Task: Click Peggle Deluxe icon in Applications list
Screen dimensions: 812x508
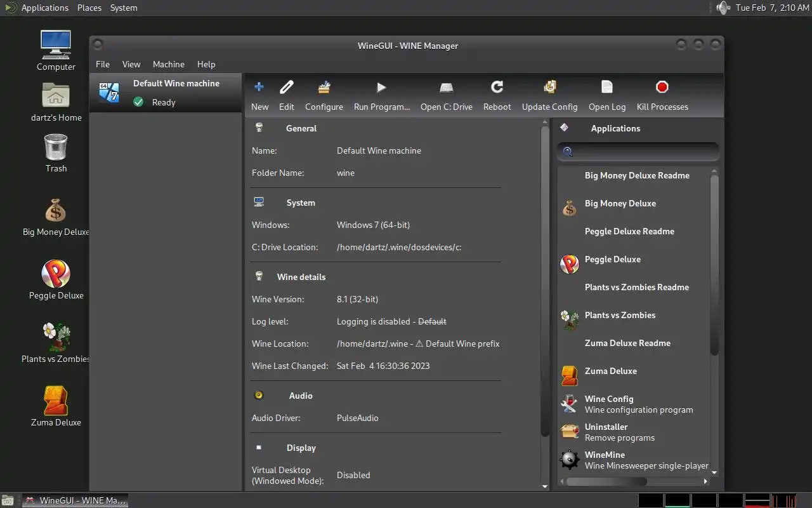Action: pyautogui.click(x=570, y=264)
